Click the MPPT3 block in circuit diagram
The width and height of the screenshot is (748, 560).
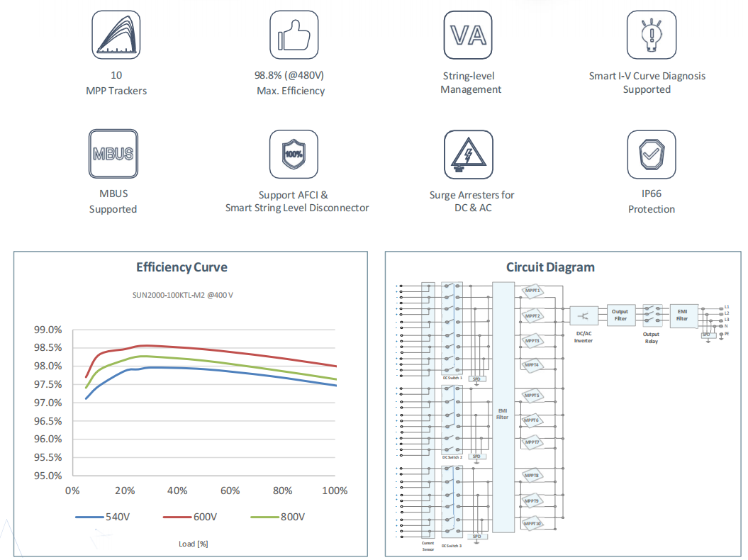(x=532, y=340)
